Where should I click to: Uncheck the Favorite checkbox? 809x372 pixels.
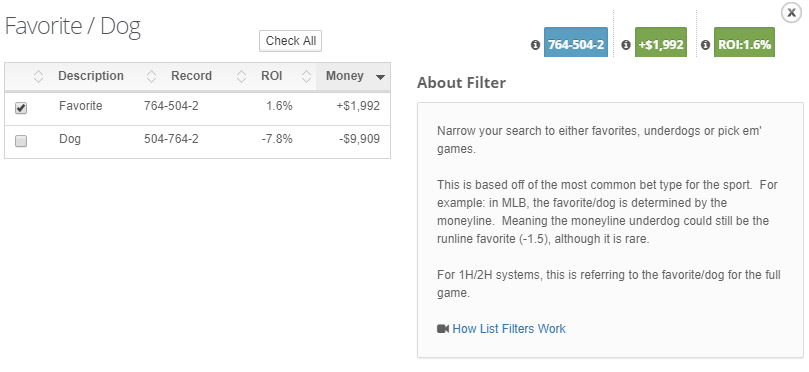click(x=21, y=108)
